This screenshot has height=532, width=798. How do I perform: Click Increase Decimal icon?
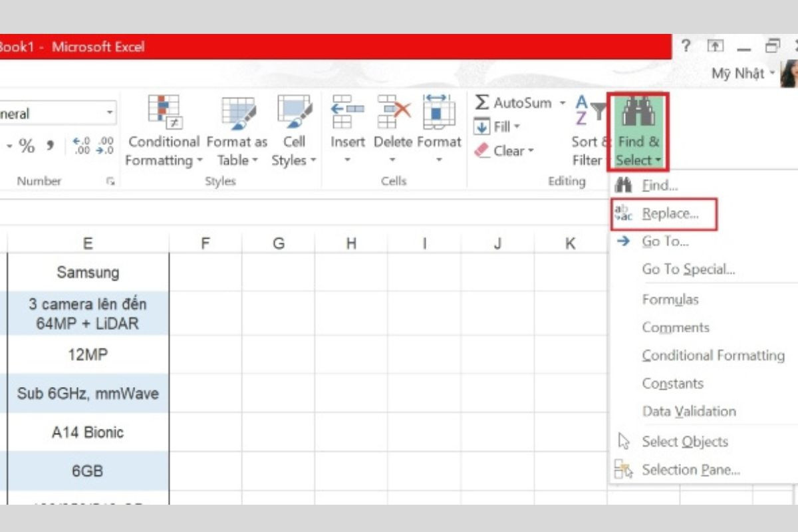(81, 146)
